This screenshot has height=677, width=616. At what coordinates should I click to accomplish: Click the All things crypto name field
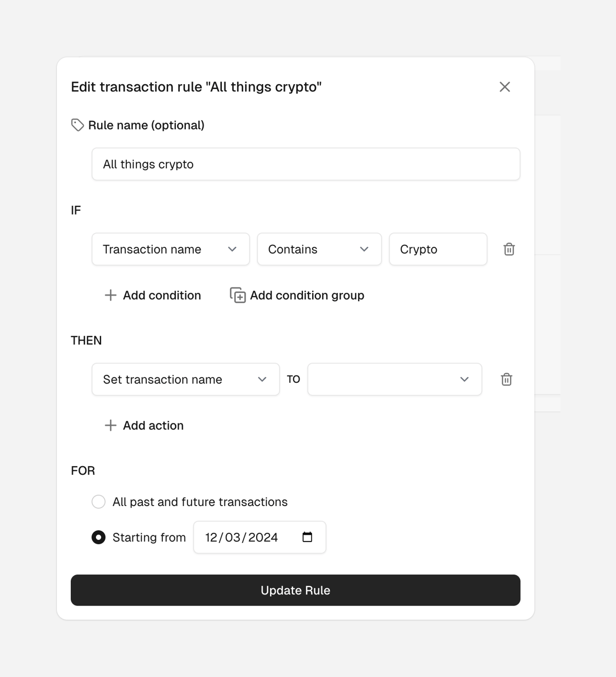pos(305,164)
